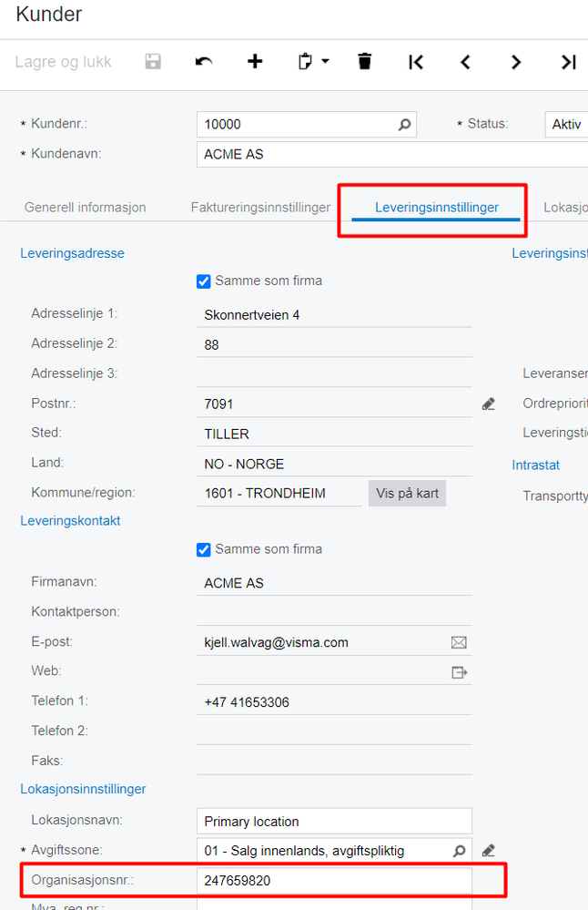Switch to Faktureringsinnstillinger tab
Screen dimensions: 588x910
(260, 207)
